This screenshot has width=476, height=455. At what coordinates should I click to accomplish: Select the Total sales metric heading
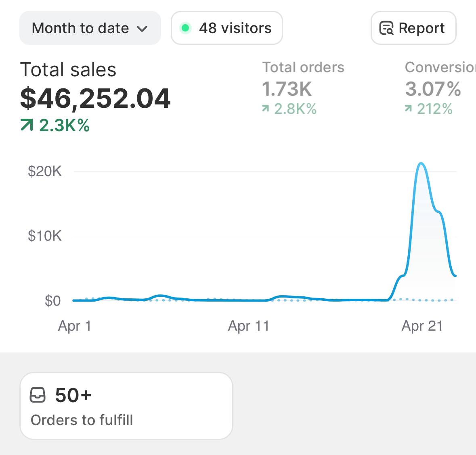point(68,69)
